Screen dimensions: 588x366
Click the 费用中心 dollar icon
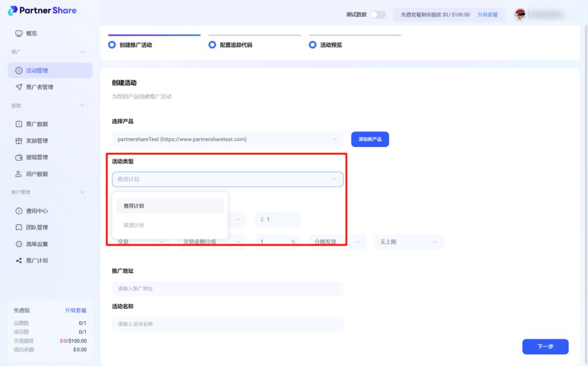(19, 211)
